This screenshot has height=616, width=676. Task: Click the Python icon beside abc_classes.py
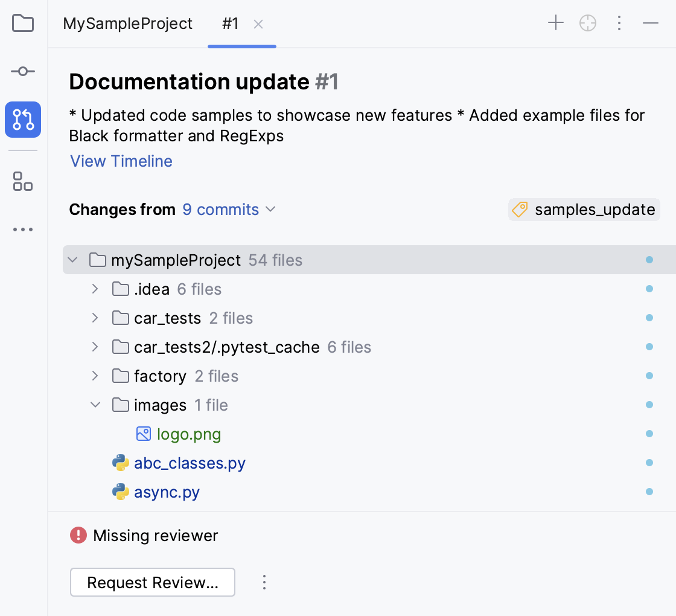pos(120,463)
